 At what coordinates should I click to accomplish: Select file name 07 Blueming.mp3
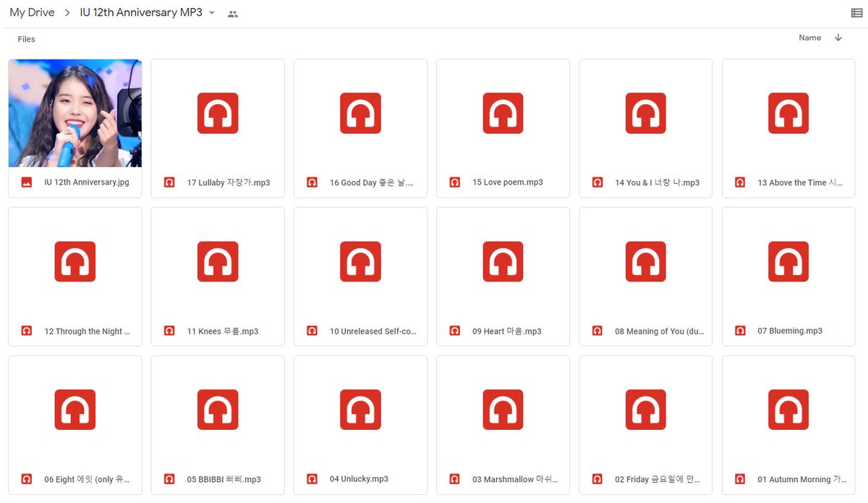coord(790,331)
